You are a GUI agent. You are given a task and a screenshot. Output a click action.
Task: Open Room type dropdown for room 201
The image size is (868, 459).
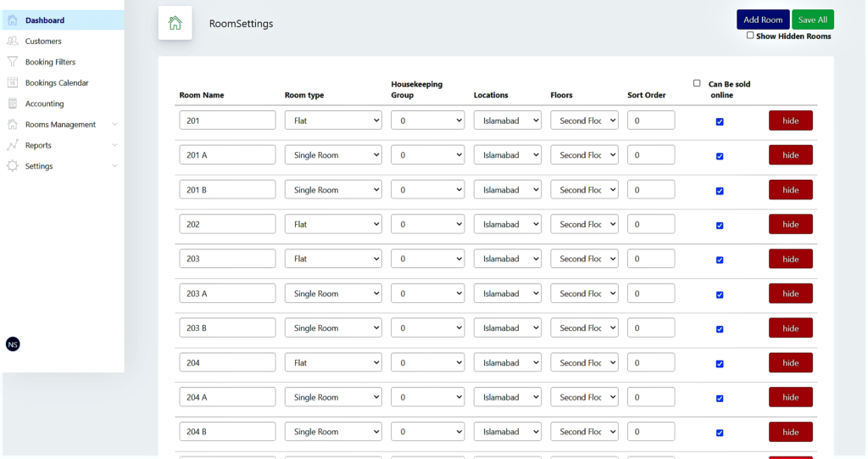pyautogui.click(x=333, y=120)
